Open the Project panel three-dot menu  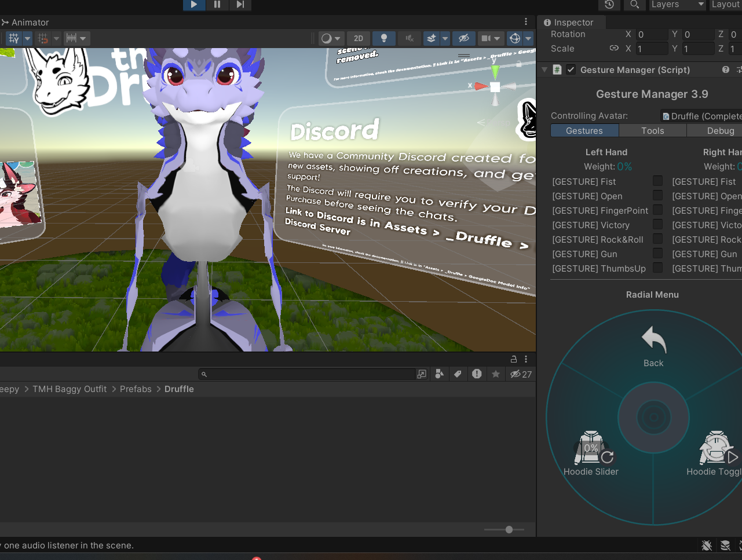click(x=526, y=359)
